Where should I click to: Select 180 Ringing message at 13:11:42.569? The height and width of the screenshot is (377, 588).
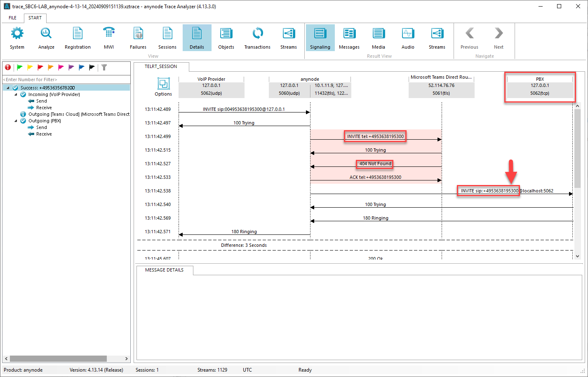point(376,218)
